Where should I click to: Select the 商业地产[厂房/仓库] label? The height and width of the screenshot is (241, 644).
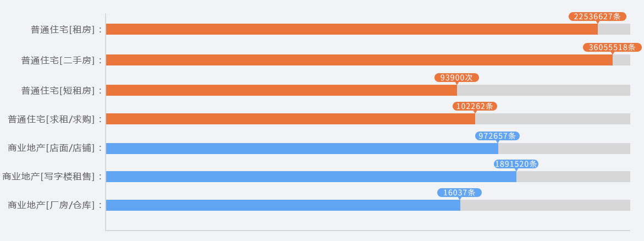click(x=55, y=205)
